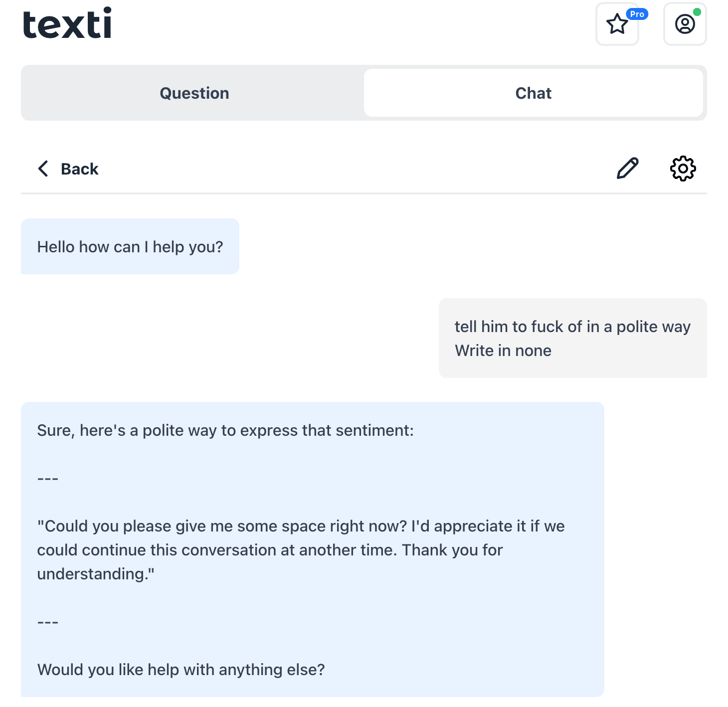
Task: Select the Chat tab
Action: click(534, 93)
